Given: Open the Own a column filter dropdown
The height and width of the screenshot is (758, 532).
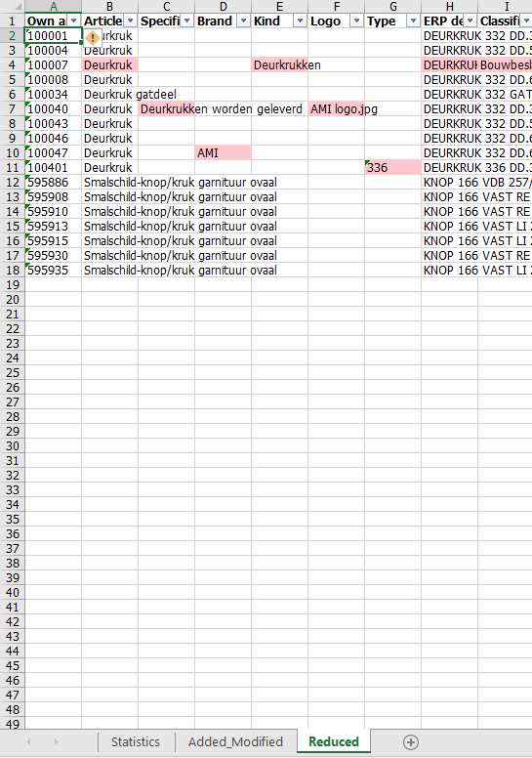Looking at the screenshot, I should tap(74, 21).
